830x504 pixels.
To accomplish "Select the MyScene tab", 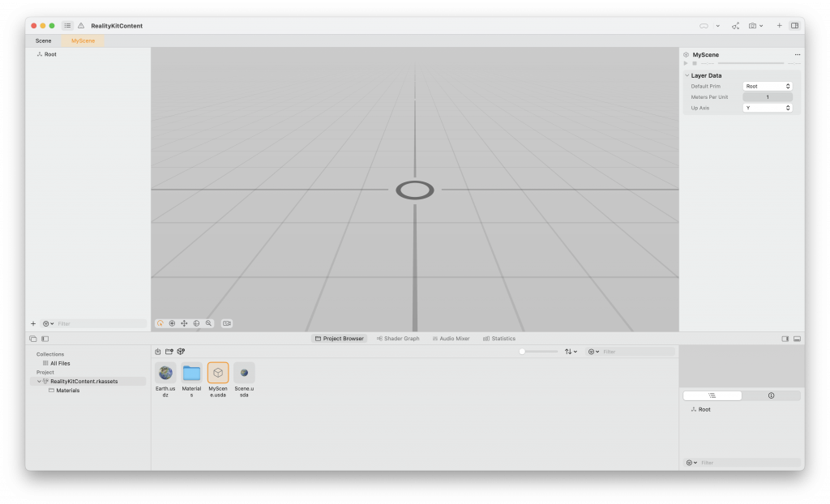I will [83, 41].
